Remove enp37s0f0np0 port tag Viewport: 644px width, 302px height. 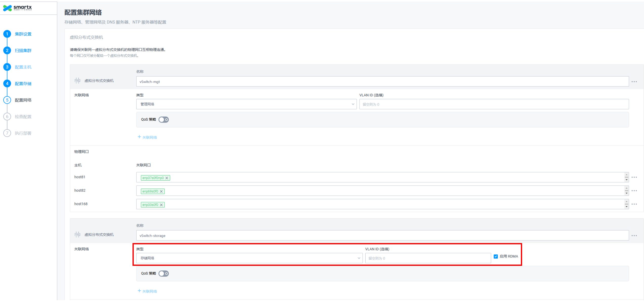pyautogui.click(x=167, y=178)
